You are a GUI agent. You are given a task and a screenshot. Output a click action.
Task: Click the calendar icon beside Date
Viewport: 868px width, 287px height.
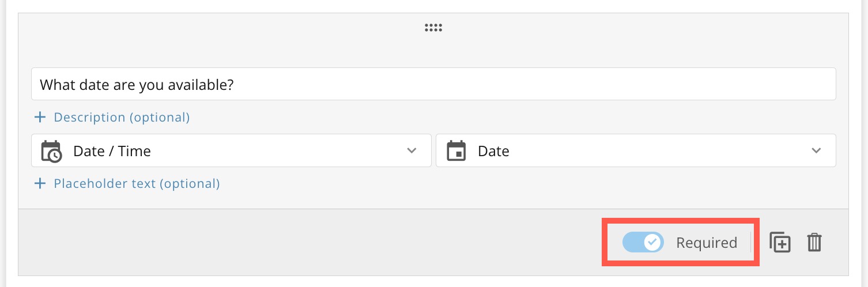[x=456, y=152]
